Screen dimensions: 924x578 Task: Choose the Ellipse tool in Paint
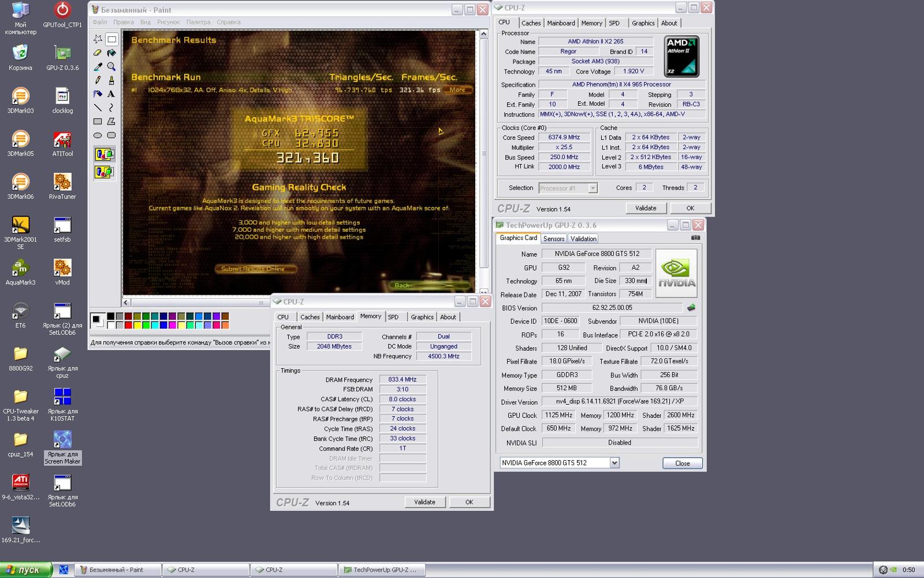(x=98, y=135)
